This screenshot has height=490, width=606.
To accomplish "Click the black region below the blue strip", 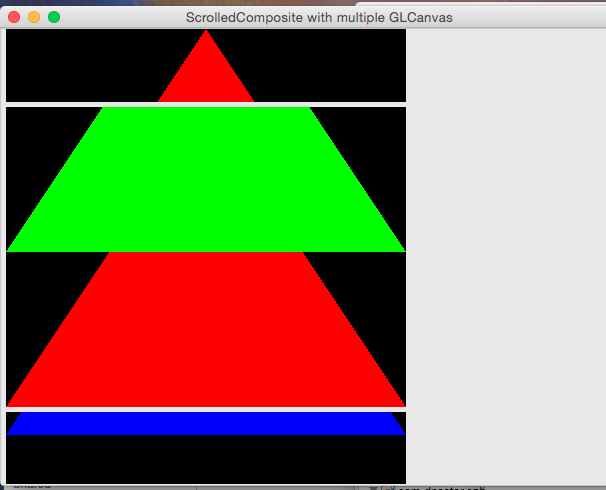I will [x=206, y=460].
